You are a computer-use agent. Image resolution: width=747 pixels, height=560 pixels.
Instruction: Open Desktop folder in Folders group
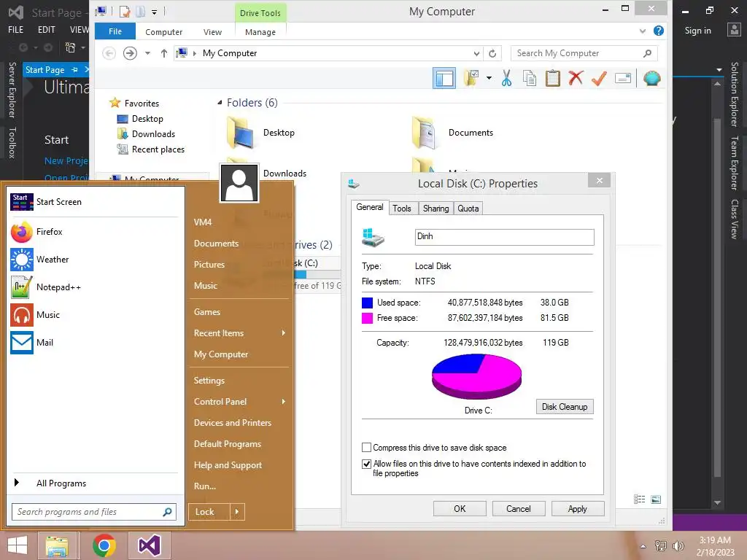pyautogui.click(x=260, y=133)
